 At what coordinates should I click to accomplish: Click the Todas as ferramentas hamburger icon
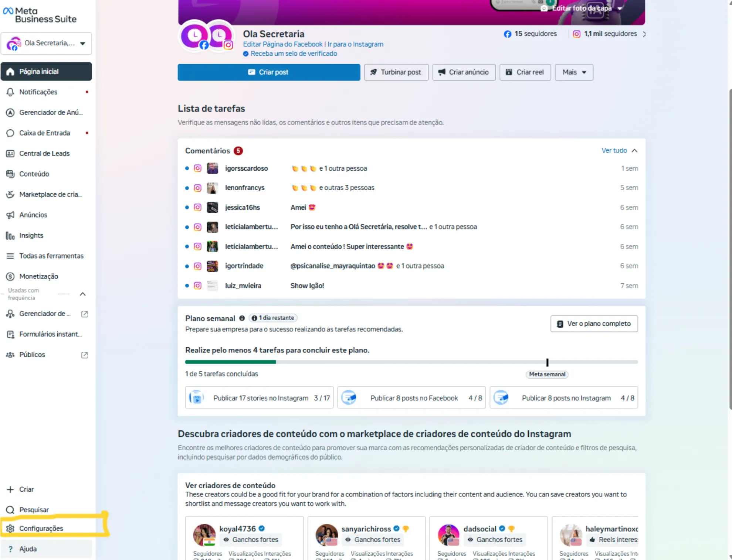point(10,256)
